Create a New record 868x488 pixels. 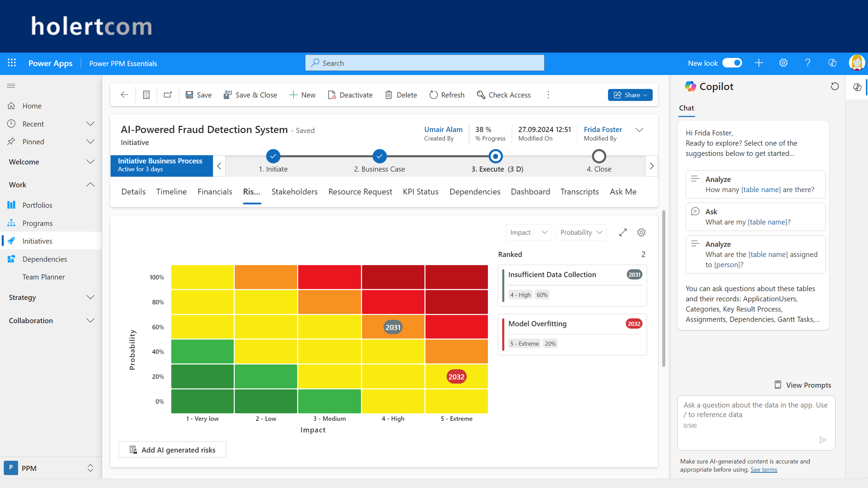coord(302,95)
